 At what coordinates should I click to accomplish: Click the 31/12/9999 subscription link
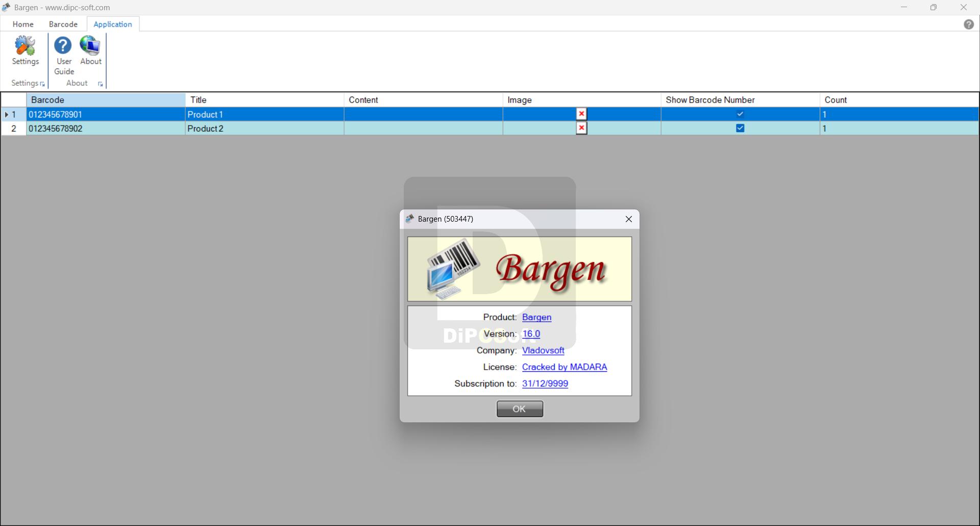pos(545,384)
